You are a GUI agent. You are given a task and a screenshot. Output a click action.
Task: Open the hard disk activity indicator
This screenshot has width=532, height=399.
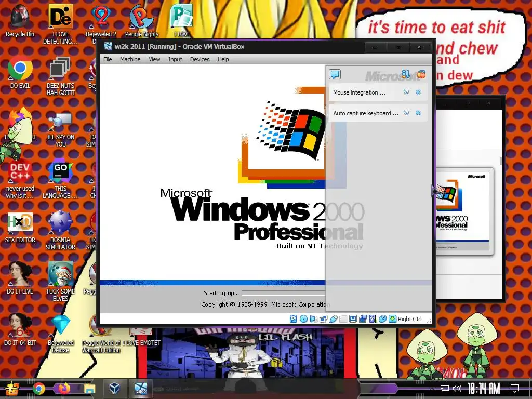point(294,318)
